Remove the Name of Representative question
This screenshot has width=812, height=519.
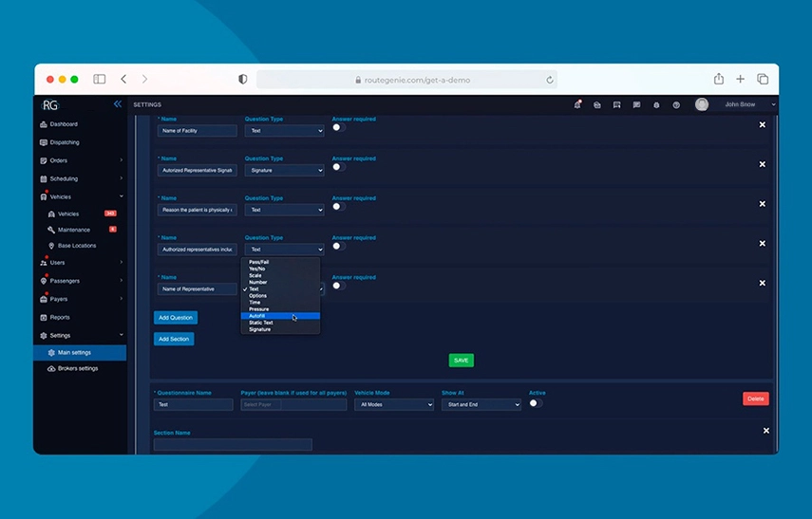[x=763, y=283]
